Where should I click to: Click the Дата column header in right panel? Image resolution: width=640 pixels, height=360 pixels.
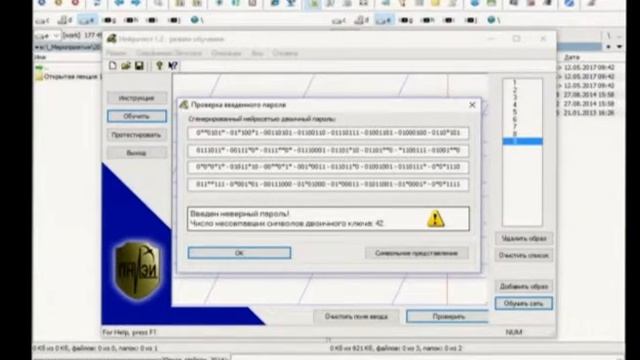coord(572,58)
